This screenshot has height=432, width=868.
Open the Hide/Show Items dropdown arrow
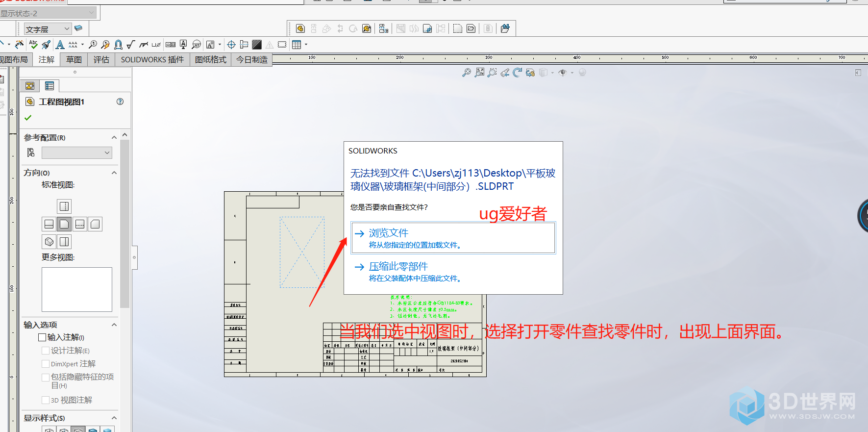tap(572, 73)
